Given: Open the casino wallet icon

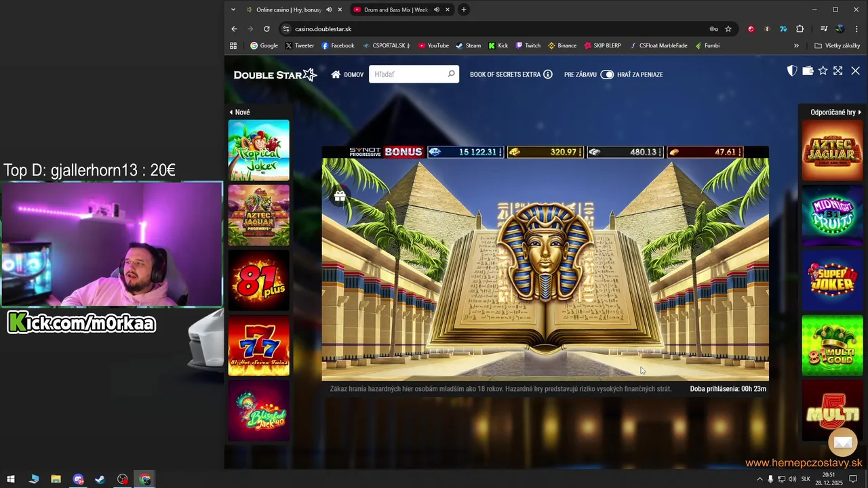Looking at the screenshot, I should click(808, 70).
